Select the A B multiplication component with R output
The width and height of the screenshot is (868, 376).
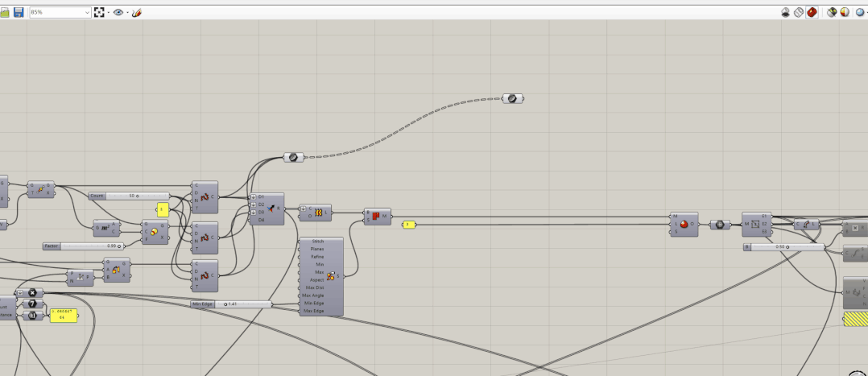tap(855, 228)
